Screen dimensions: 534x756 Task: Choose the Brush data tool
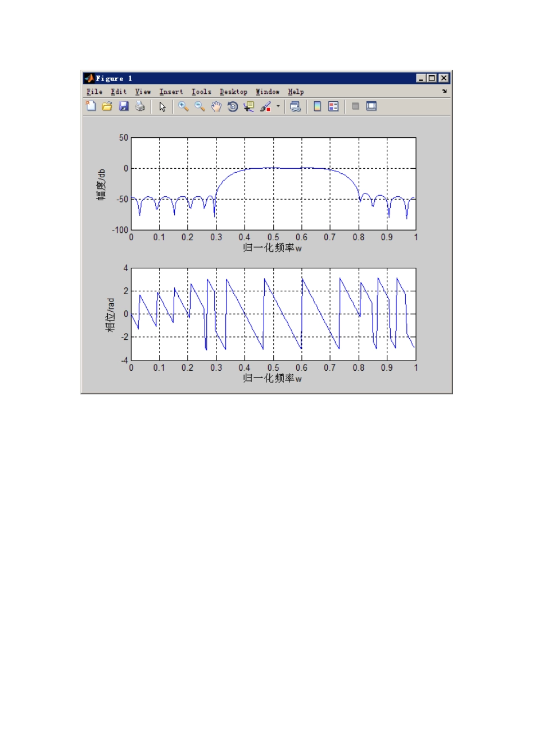(x=265, y=106)
